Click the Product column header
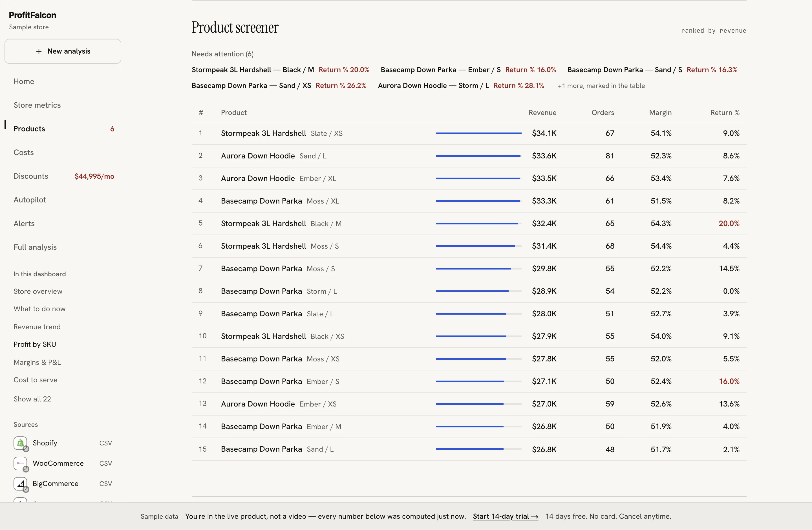The height and width of the screenshot is (530, 812). tap(234, 112)
